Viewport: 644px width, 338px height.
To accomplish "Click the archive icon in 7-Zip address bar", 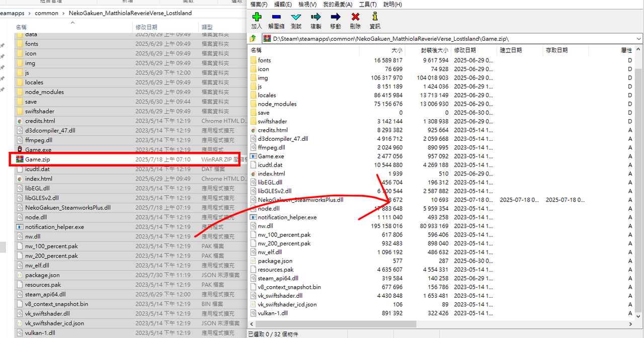I will (267, 38).
